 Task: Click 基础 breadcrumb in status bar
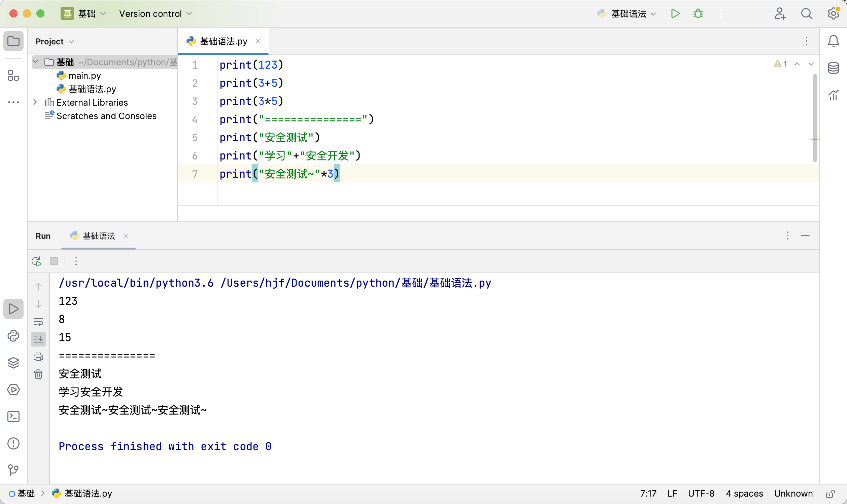(22, 494)
